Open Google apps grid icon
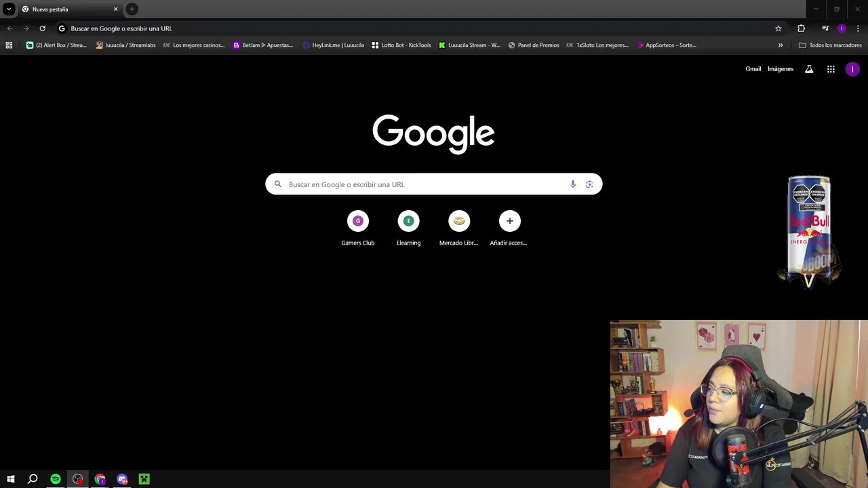This screenshot has height=488, width=868. [x=831, y=69]
